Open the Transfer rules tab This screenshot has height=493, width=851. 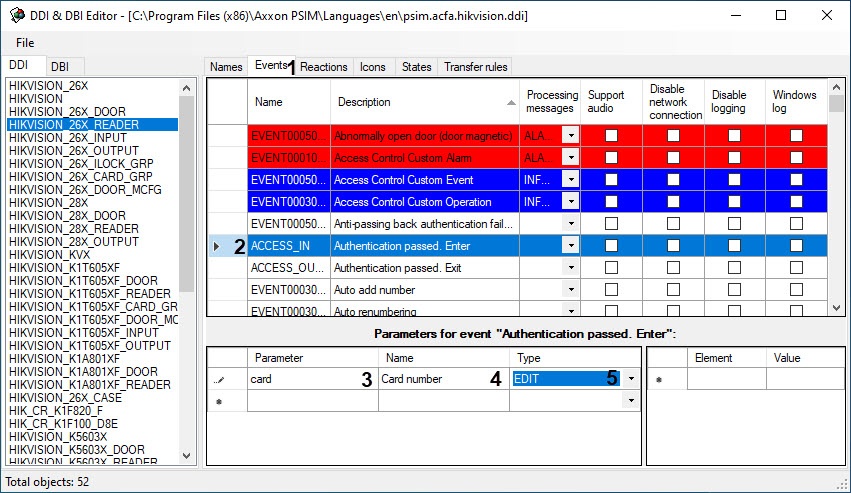(476, 67)
